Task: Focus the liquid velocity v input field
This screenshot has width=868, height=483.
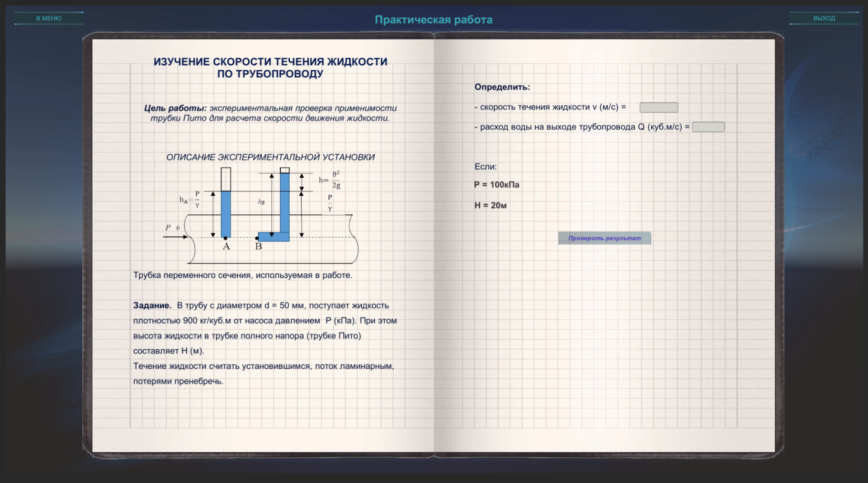Action: (659, 108)
